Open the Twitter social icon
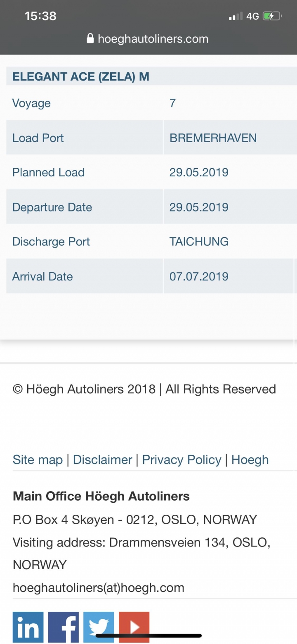This screenshot has width=297, height=644. click(x=99, y=627)
